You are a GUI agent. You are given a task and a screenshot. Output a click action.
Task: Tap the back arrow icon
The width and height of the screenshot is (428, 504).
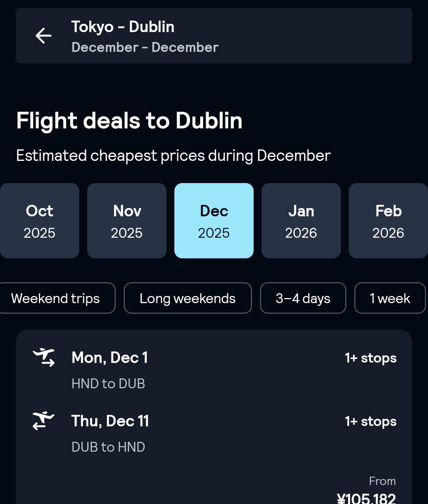click(x=44, y=36)
